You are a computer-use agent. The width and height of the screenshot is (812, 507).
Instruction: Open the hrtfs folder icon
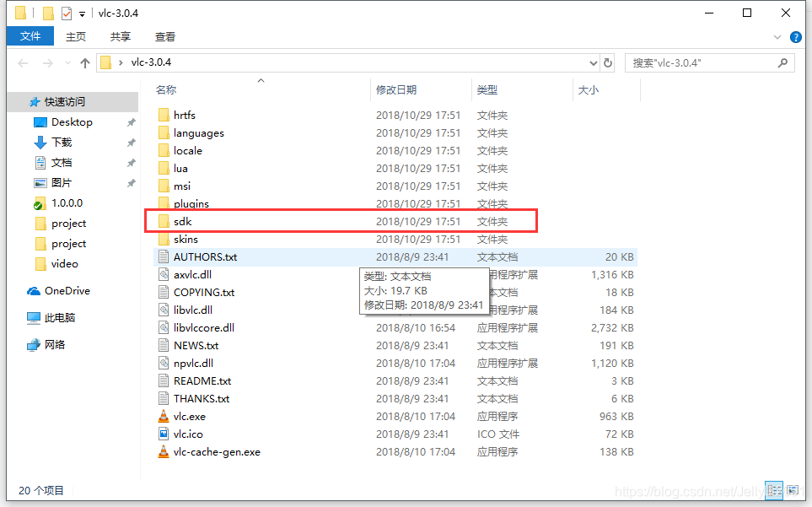click(164, 115)
